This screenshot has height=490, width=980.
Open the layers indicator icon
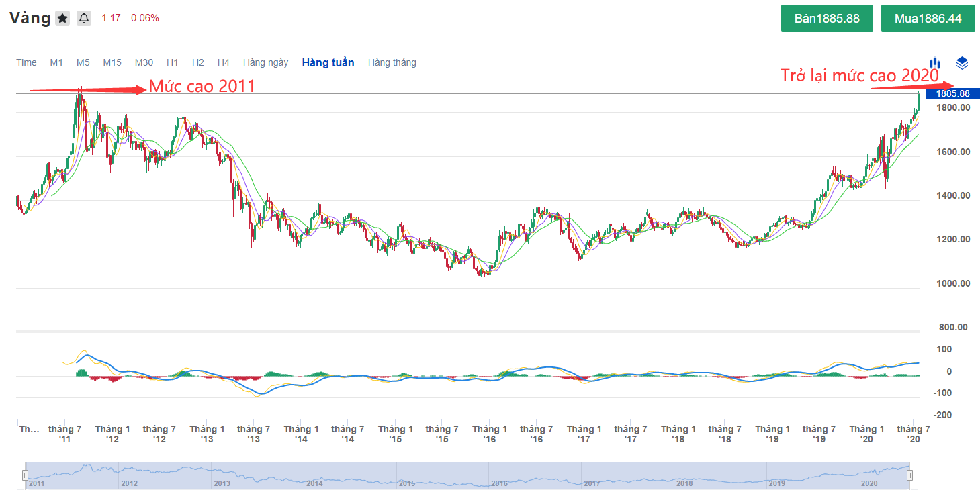pos(962,63)
